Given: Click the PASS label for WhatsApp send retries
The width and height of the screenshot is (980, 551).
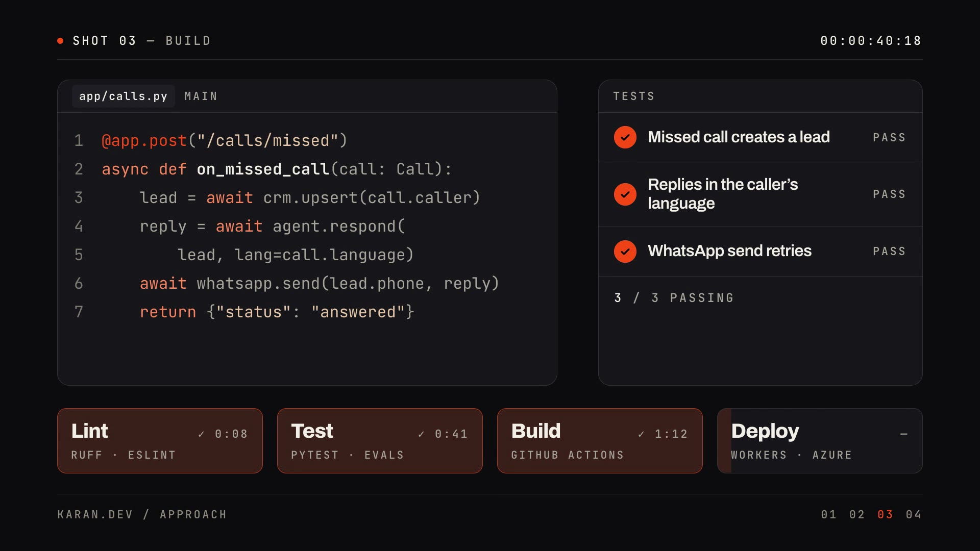Looking at the screenshot, I should click(x=889, y=252).
